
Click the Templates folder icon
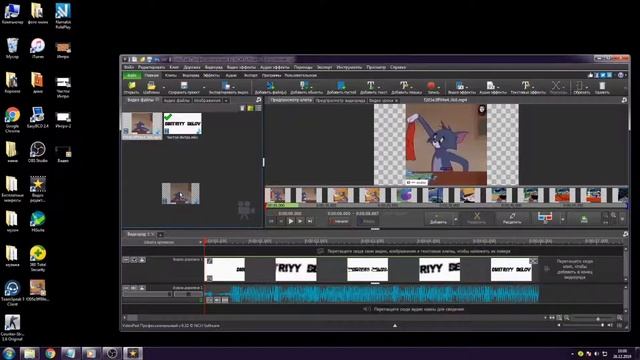pos(151,86)
